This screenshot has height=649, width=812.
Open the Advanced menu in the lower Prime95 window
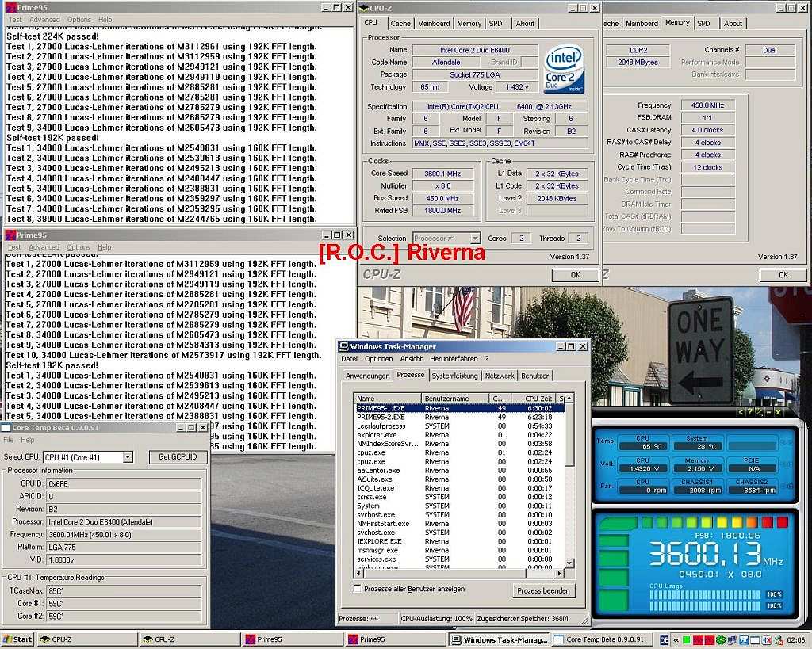coord(44,247)
